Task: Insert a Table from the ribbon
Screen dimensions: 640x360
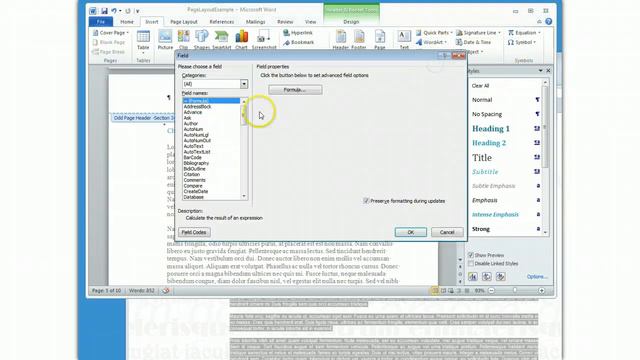Action: tap(143, 40)
